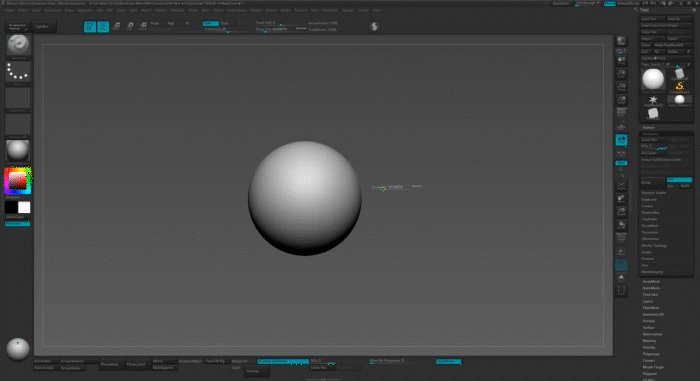
Task: Open the Tool palette title
Action: [x=644, y=10]
